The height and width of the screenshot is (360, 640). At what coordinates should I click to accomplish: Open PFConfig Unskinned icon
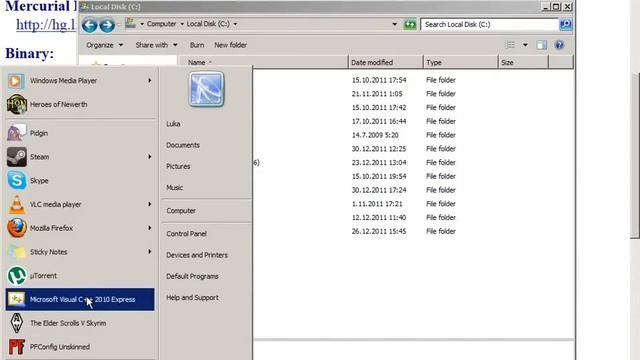(x=16, y=347)
